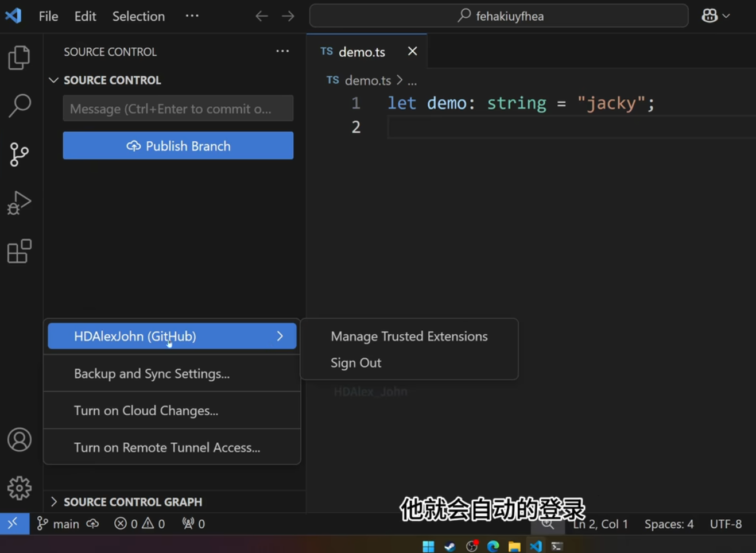Open the Extensions view icon

point(19,251)
